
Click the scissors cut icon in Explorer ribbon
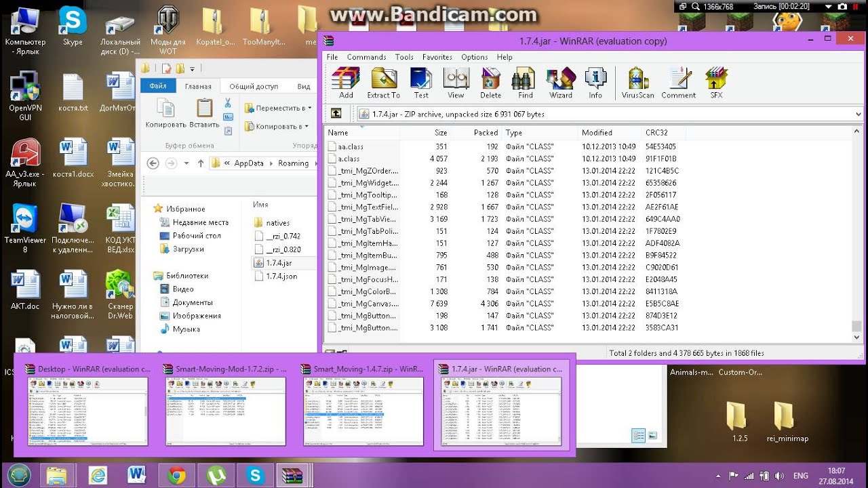tap(229, 104)
